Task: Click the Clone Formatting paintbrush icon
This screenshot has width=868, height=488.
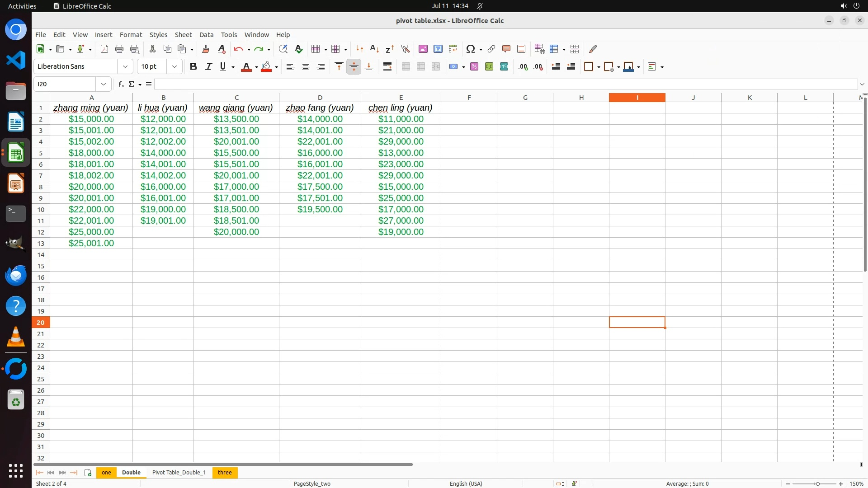Action: click(206, 49)
